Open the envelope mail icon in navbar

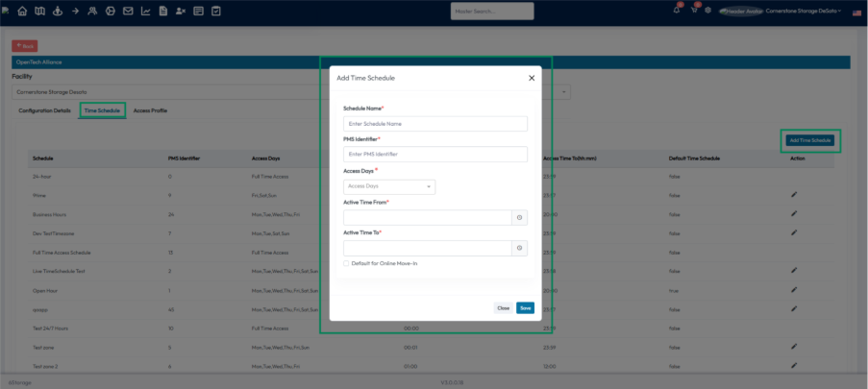[x=128, y=12]
